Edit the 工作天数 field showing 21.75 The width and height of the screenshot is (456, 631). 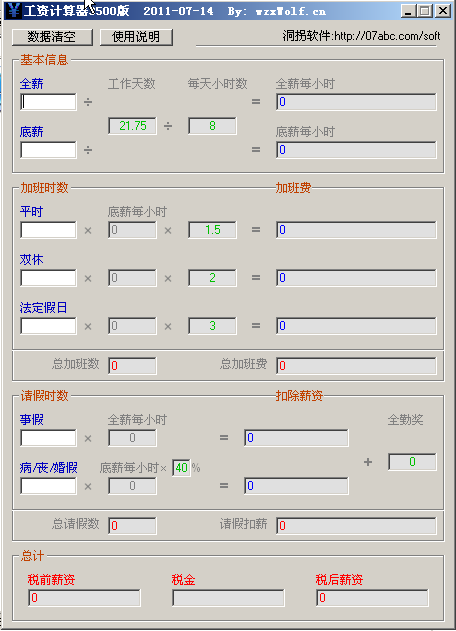click(132, 126)
